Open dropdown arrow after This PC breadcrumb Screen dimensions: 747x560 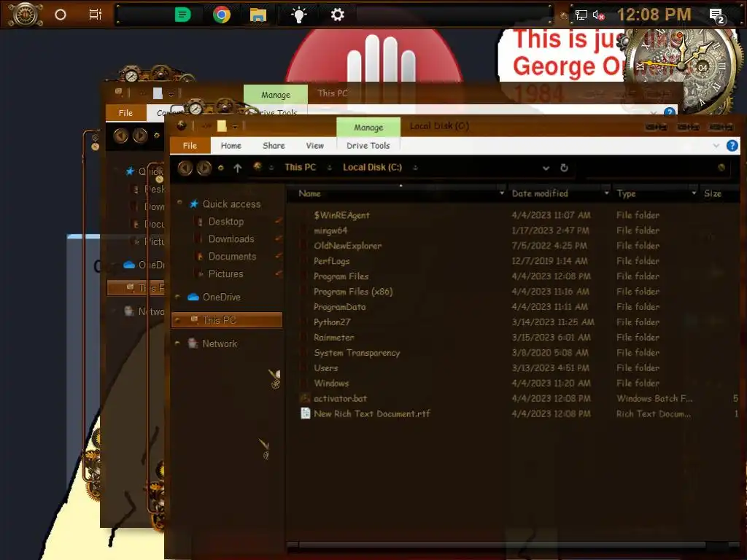329,168
